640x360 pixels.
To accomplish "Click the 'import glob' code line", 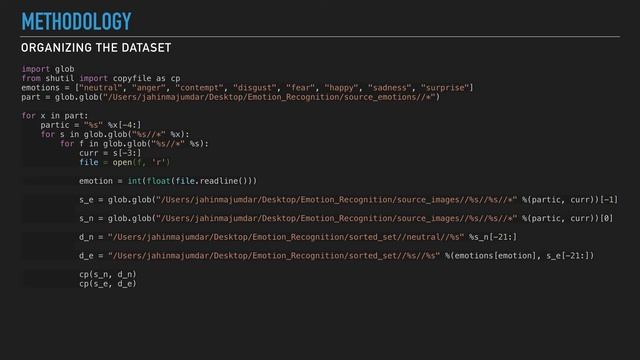I will [48, 69].
